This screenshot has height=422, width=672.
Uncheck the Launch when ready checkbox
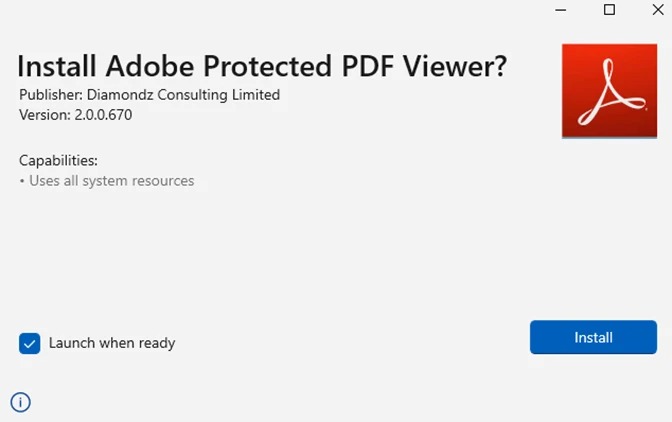pos(29,343)
